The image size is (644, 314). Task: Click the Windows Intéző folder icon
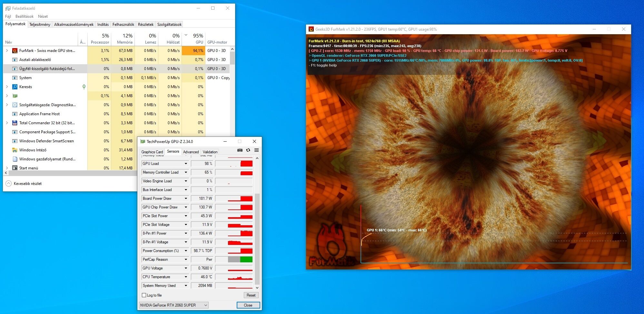[x=15, y=150]
